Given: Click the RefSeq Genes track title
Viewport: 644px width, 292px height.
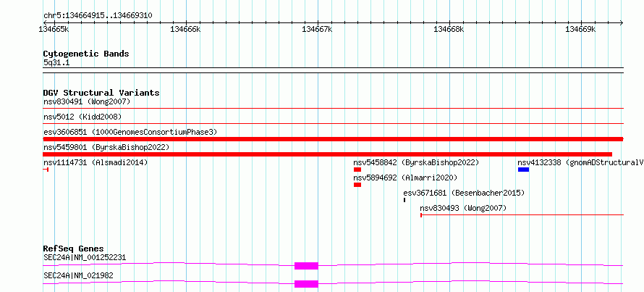Looking at the screenshot, I should pos(74,249).
